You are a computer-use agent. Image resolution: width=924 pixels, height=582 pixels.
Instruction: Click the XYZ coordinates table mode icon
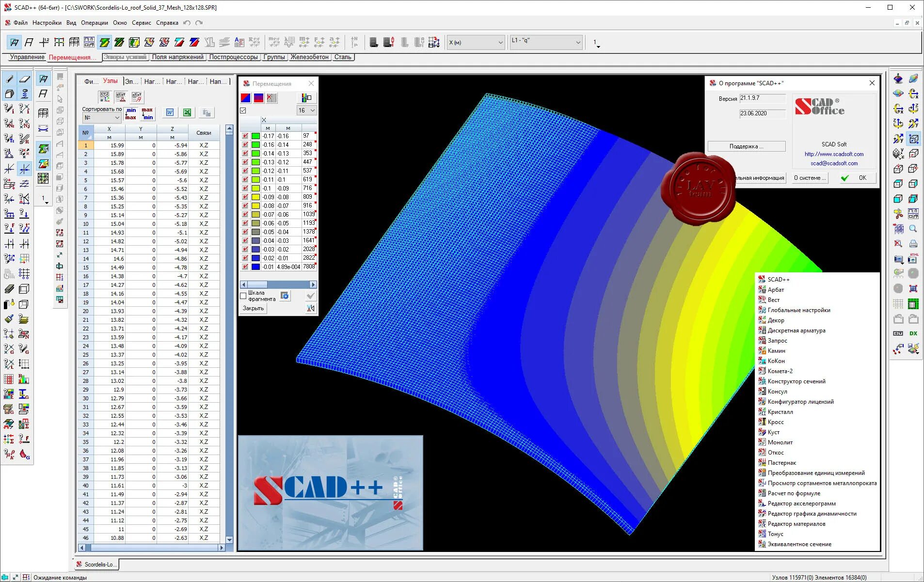click(104, 97)
